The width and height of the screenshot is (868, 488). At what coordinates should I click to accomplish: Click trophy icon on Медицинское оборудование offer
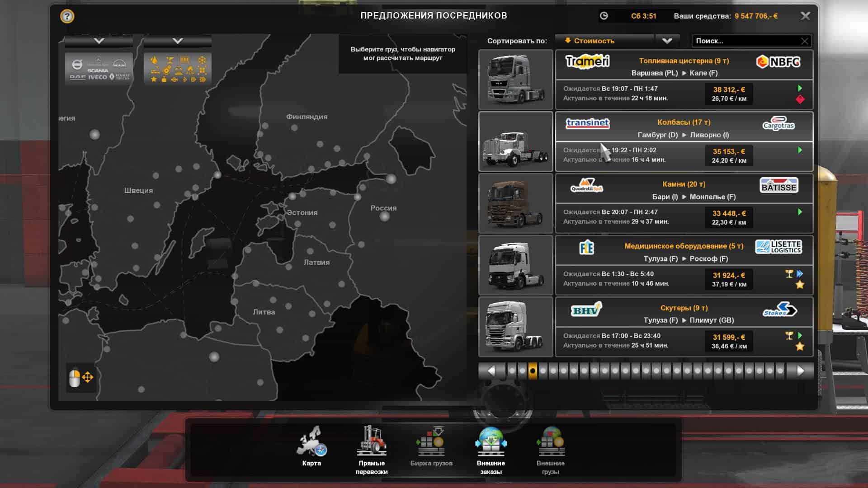789,273
